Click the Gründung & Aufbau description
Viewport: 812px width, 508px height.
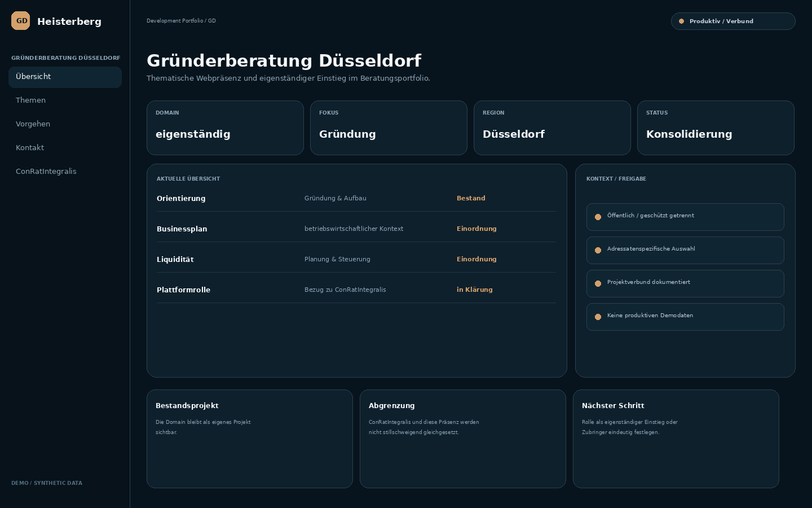336,199
